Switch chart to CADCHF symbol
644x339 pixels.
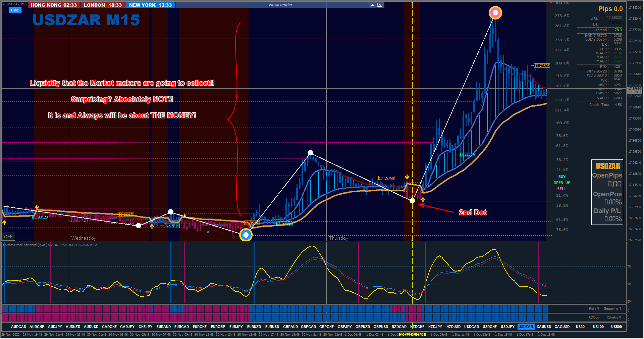coord(109,327)
